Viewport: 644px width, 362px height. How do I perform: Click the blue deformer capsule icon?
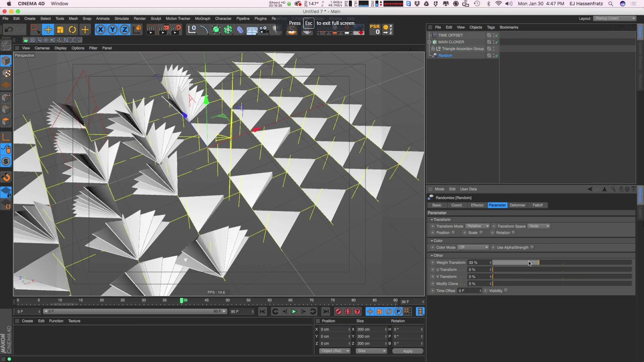tap(240, 30)
